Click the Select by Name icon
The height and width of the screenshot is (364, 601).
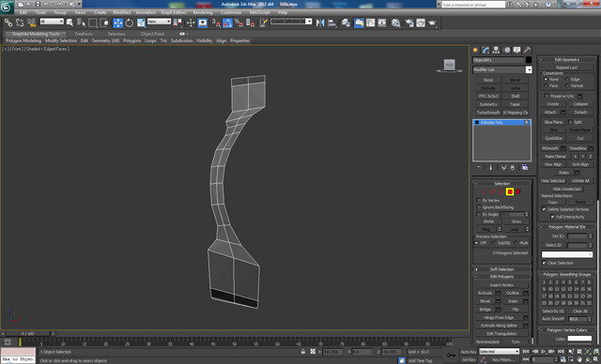coord(81,23)
